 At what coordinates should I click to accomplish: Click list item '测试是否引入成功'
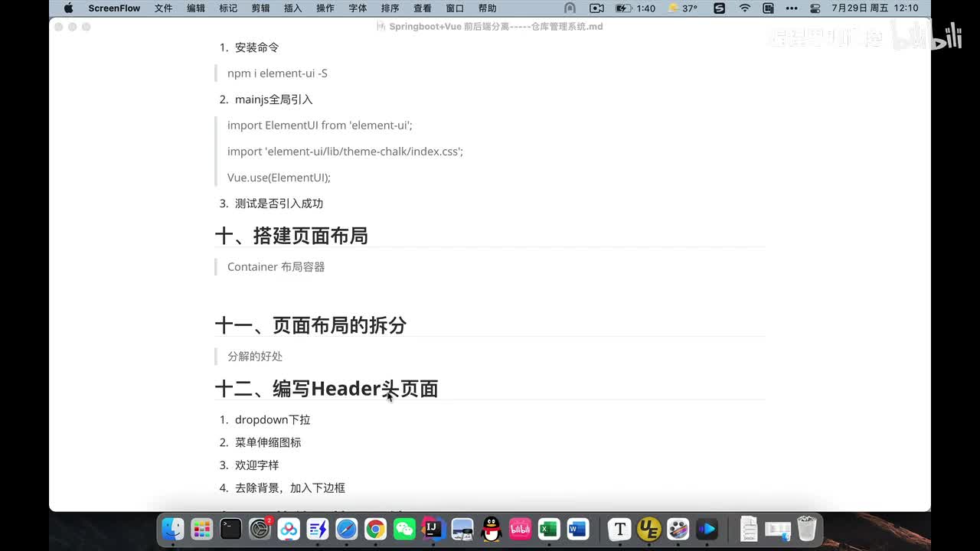(x=279, y=204)
